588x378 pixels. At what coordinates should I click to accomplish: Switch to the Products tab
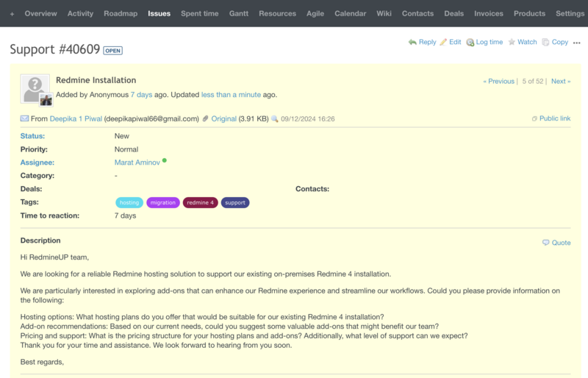click(x=529, y=13)
